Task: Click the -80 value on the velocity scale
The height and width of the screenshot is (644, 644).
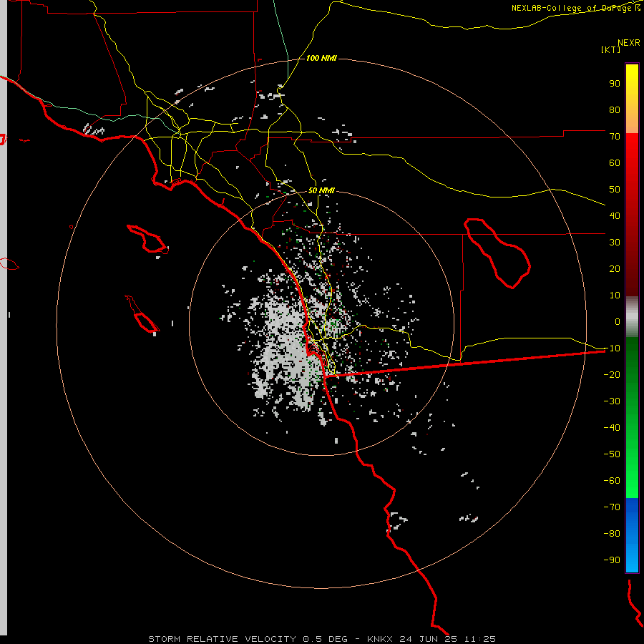Action: pos(612,534)
